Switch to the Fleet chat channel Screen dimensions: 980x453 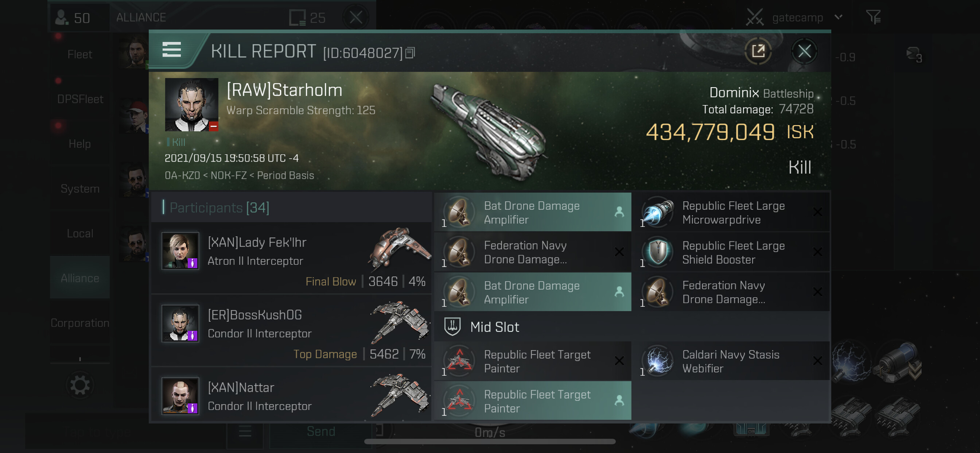[79, 54]
